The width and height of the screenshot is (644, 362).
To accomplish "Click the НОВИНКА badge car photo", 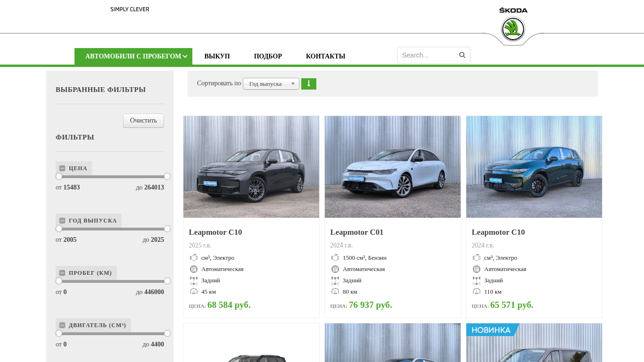I will pos(534,343).
